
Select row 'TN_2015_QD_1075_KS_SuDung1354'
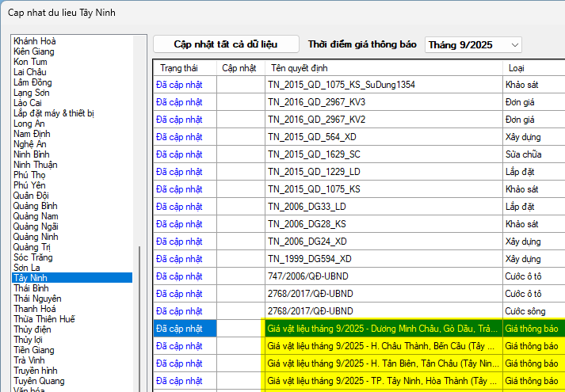click(342, 85)
